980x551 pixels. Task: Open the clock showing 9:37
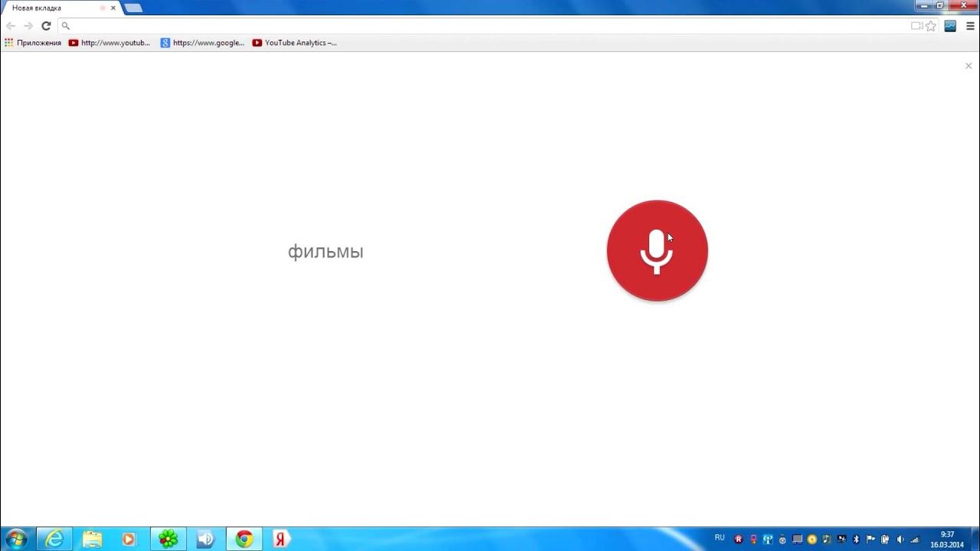[947, 539]
